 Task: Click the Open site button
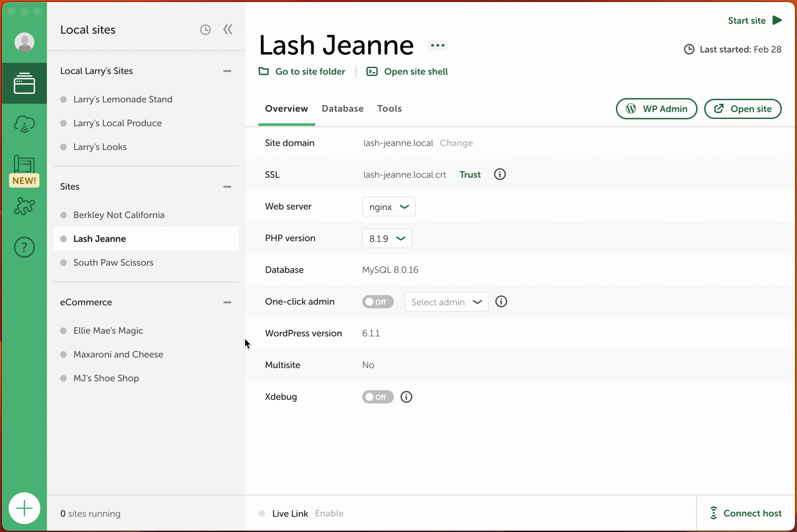743,109
